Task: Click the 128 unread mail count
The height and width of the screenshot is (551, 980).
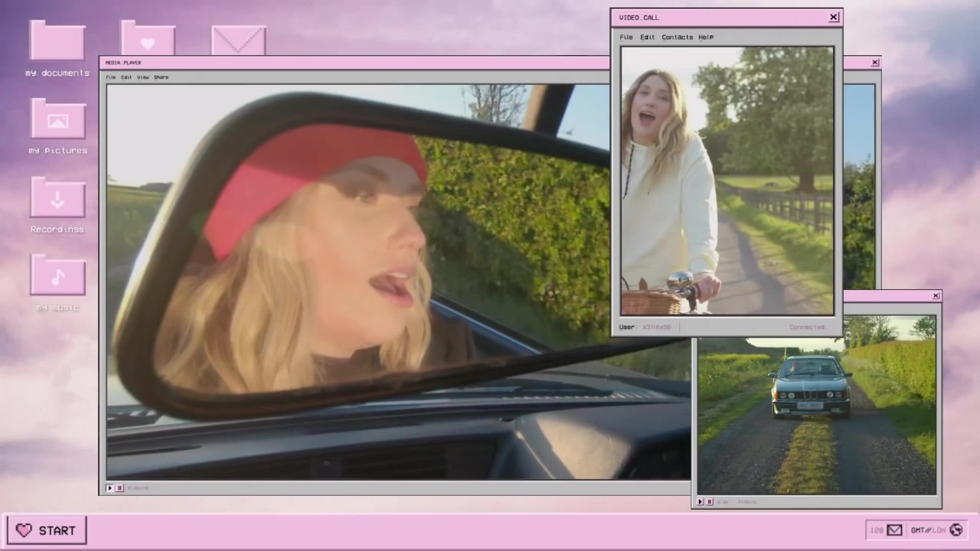Action: (877, 530)
